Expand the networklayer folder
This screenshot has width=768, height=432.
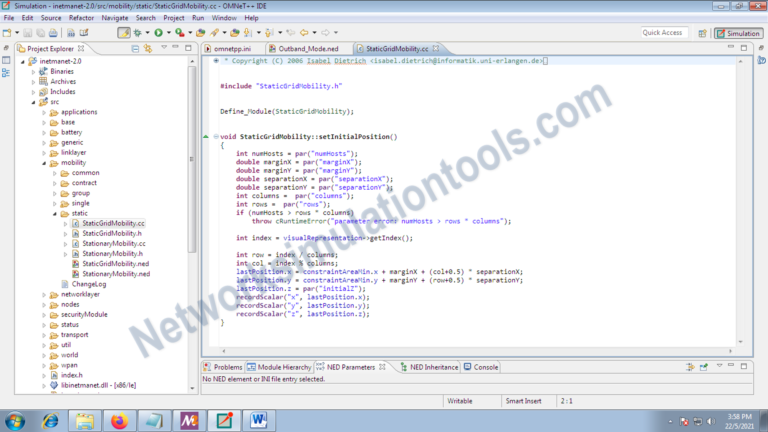point(45,295)
